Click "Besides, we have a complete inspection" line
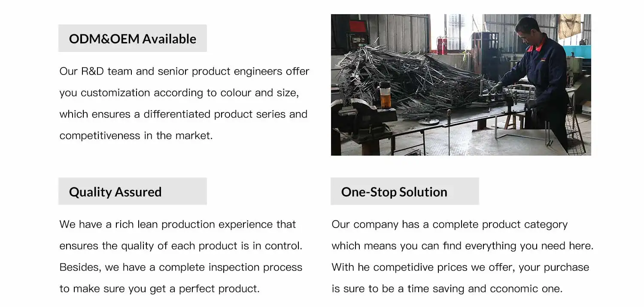Viewport: 644px width, 307px height. [x=181, y=267]
